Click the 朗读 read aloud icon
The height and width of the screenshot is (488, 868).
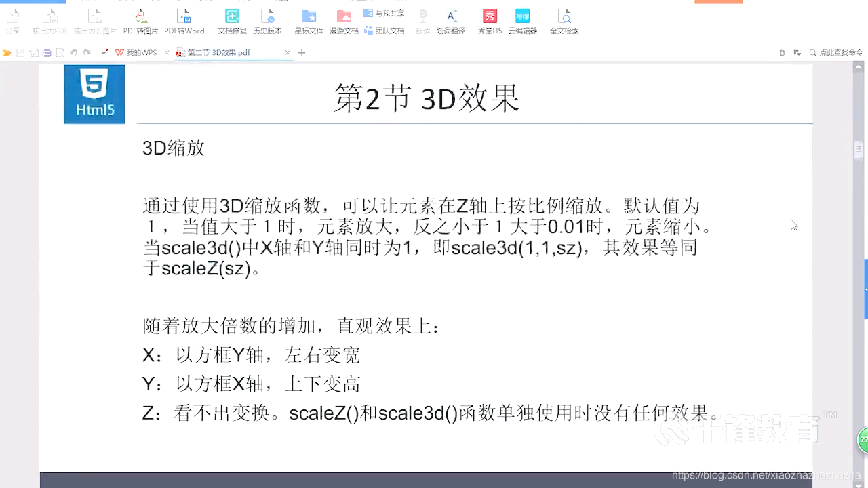click(422, 21)
